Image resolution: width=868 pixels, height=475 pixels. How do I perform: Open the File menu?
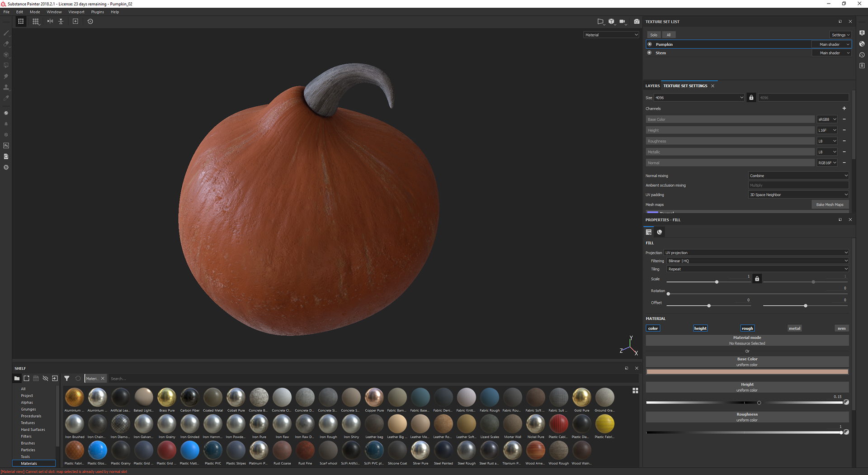pyautogui.click(x=6, y=12)
